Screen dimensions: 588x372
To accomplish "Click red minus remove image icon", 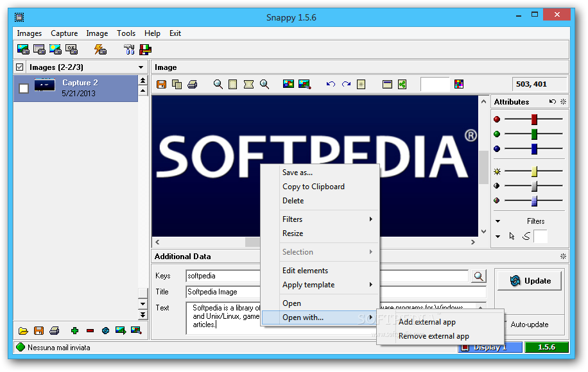I will (x=90, y=330).
